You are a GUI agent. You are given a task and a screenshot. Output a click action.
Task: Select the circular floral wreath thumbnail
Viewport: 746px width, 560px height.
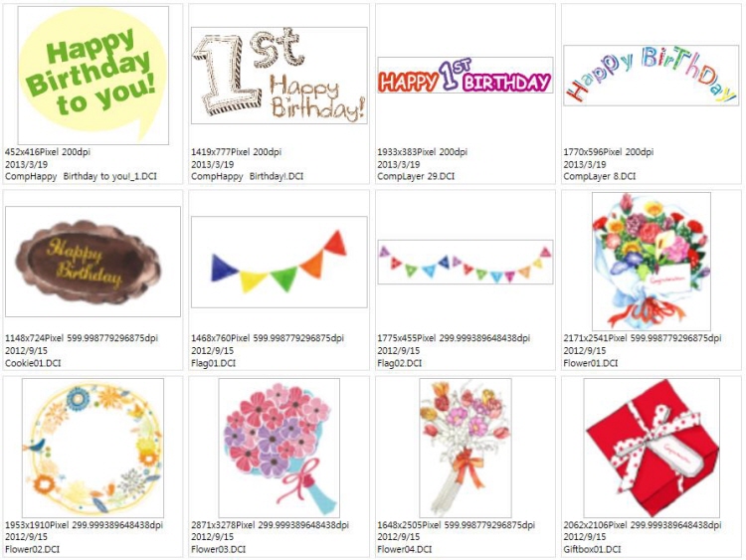tap(93, 449)
